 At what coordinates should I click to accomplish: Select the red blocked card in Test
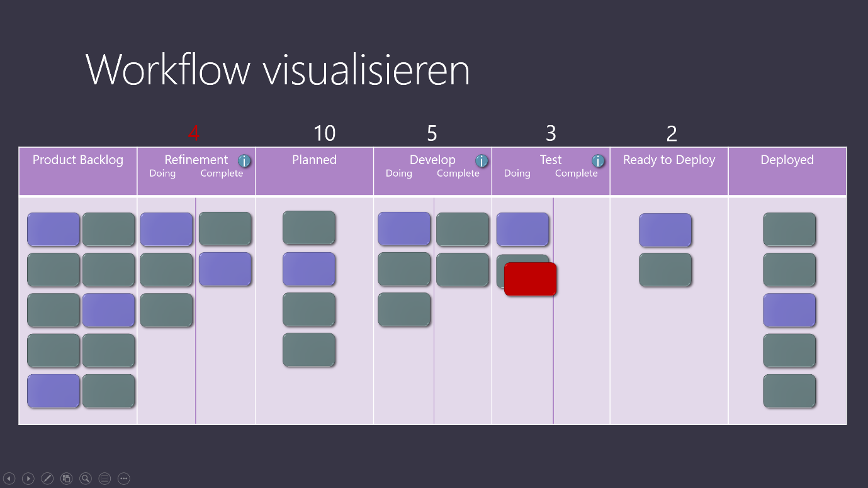click(x=530, y=279)
